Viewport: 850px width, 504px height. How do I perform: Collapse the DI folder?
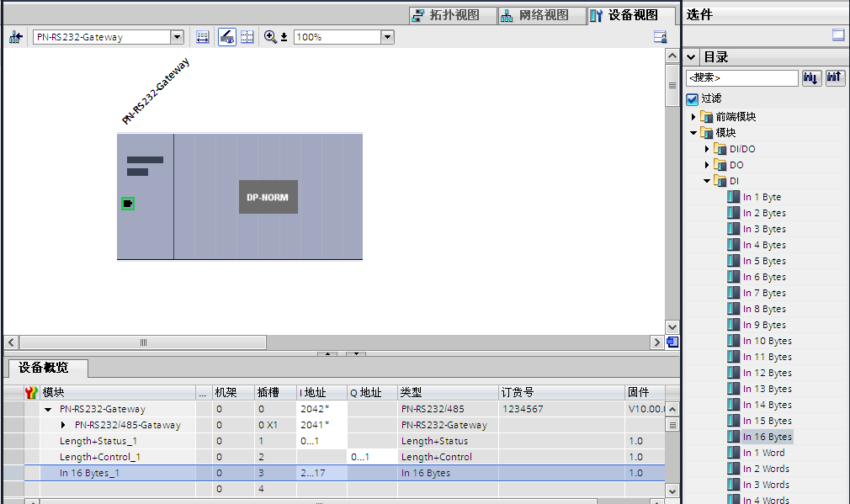pyautogui.click(x=707, y=181)
